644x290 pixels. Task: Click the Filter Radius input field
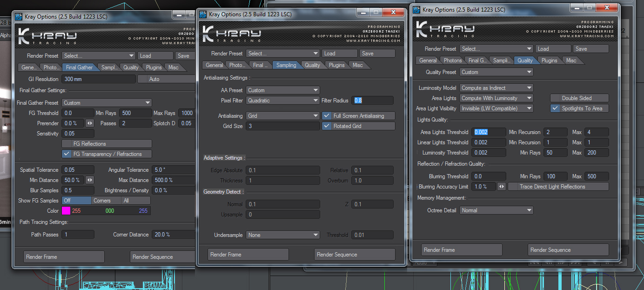(x=372, y=101)
